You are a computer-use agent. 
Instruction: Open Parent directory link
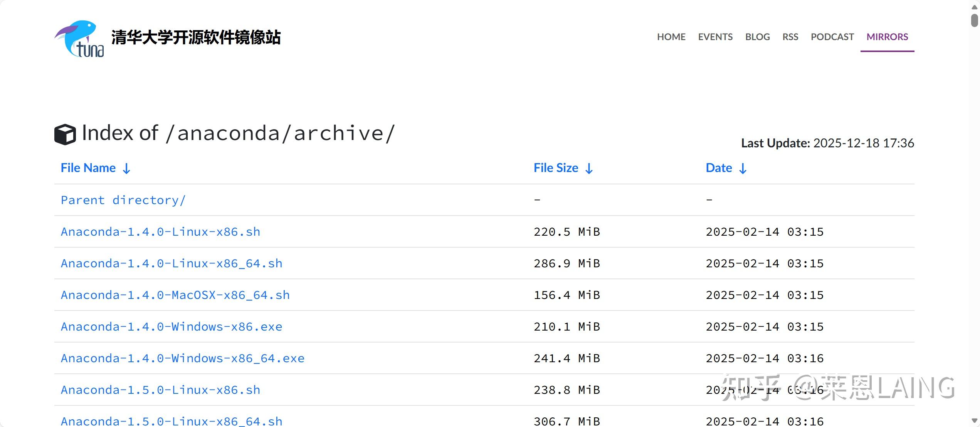click(123, 200)
